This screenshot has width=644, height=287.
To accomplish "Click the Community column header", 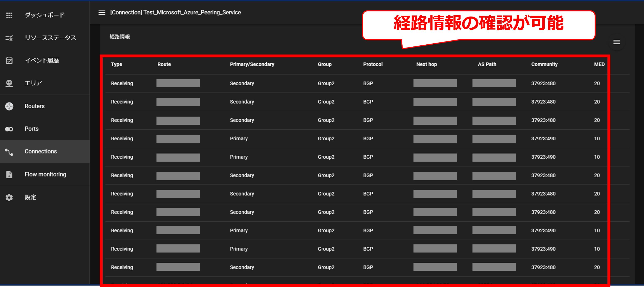I will tap(544, 64).
